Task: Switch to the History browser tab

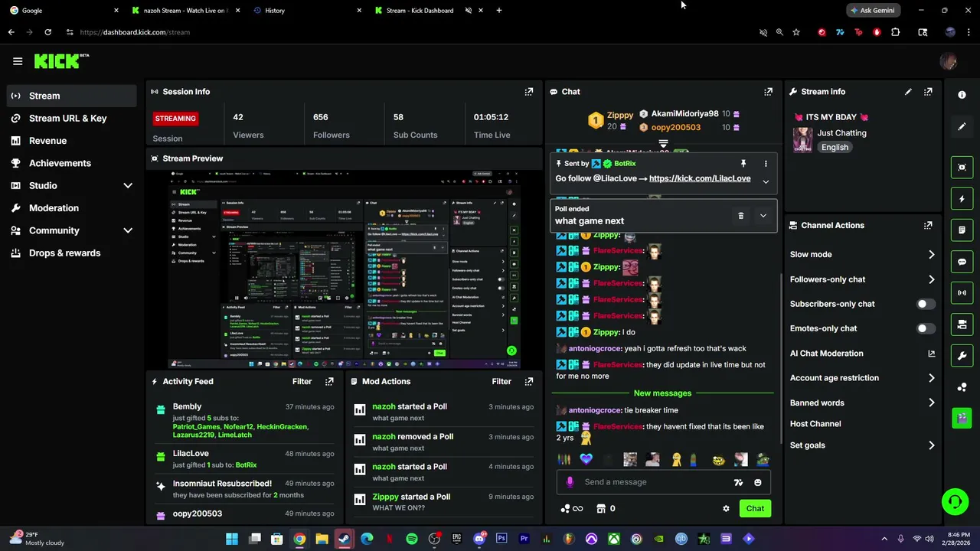Action: click(306, 11)
